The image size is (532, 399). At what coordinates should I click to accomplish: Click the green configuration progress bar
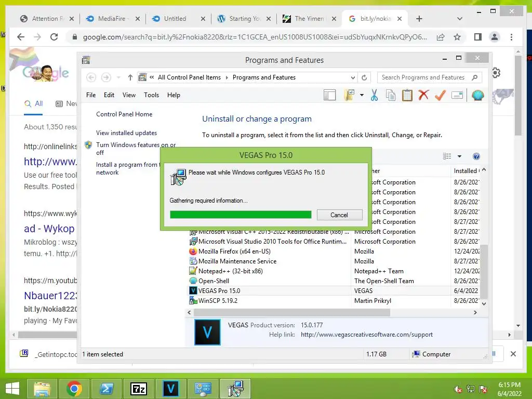click(x=241, y=215)
